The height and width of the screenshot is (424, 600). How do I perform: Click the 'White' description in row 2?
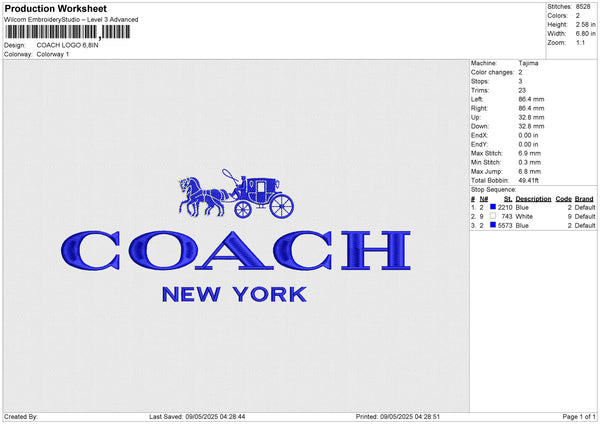(524, 217)
